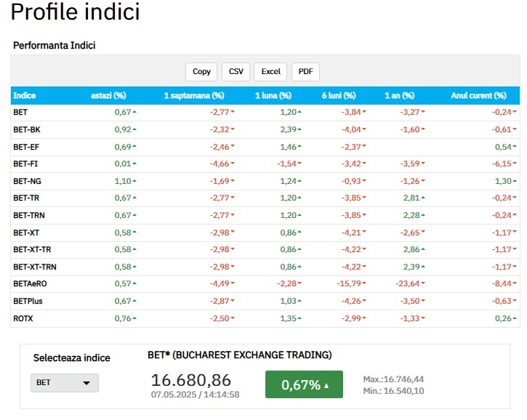
Task: Sort by Anul curent (%) column
Action: (x=478, y=96)
